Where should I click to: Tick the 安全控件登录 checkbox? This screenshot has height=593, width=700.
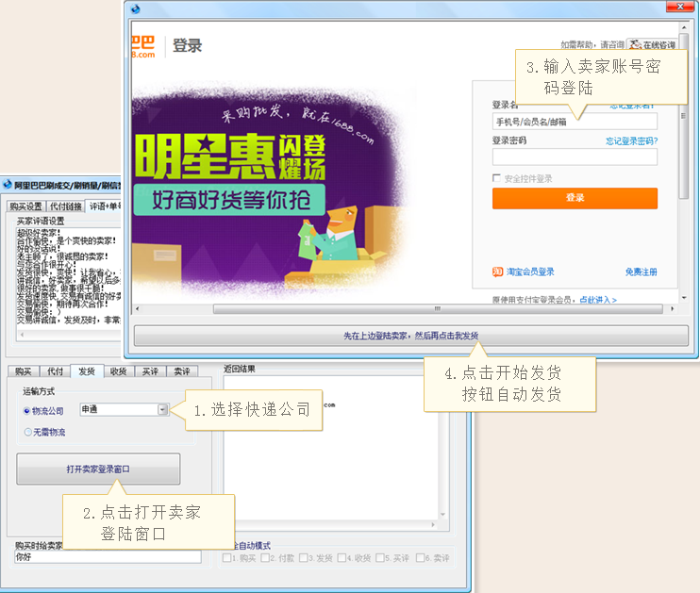tap(496, 178)
